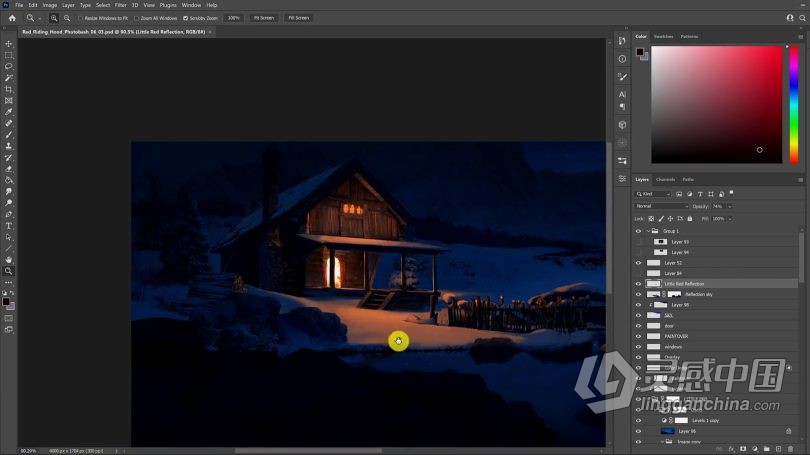Select the Pen tool
Screen dimensions: 810x455
9,214
